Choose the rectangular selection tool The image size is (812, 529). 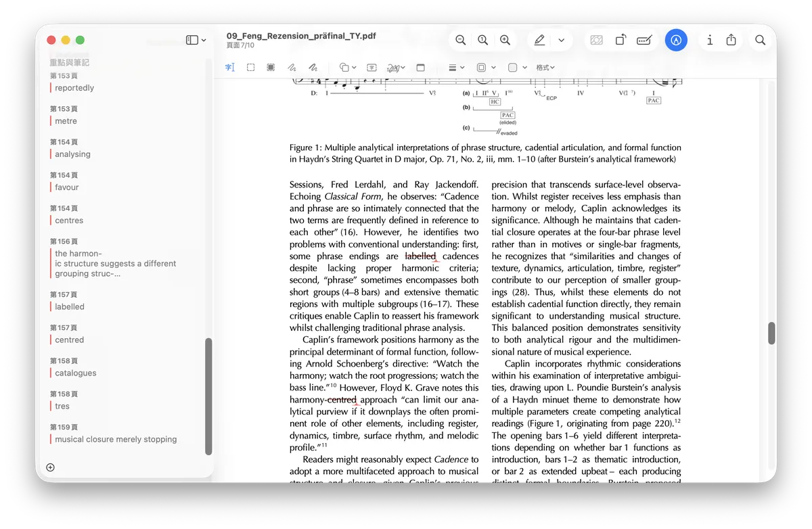click(250, 68)
